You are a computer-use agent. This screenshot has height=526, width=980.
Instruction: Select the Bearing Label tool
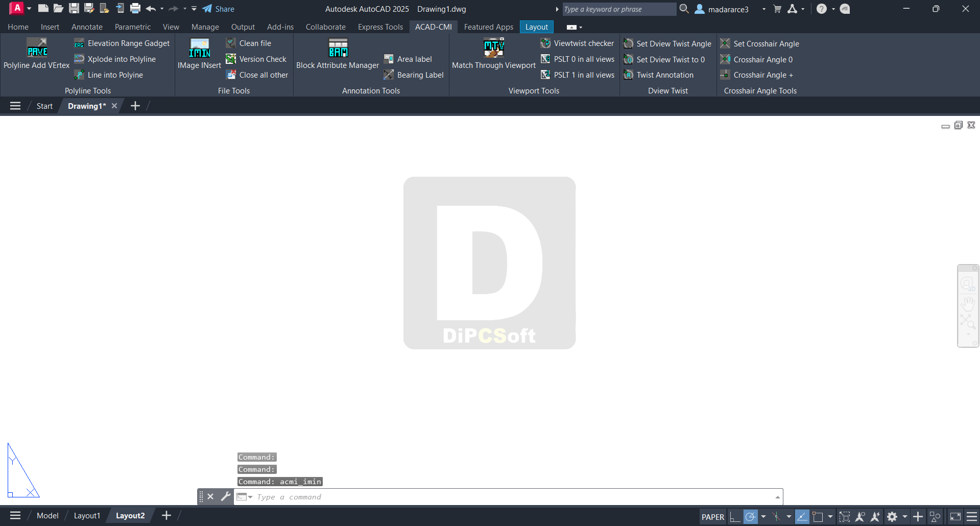click(x=414, y=75)
